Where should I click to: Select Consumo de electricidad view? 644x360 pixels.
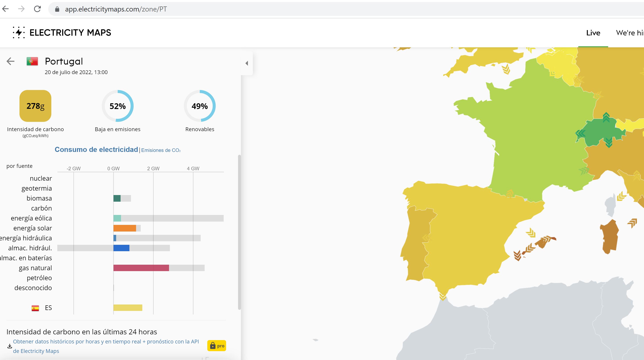(x=96, y=149)
